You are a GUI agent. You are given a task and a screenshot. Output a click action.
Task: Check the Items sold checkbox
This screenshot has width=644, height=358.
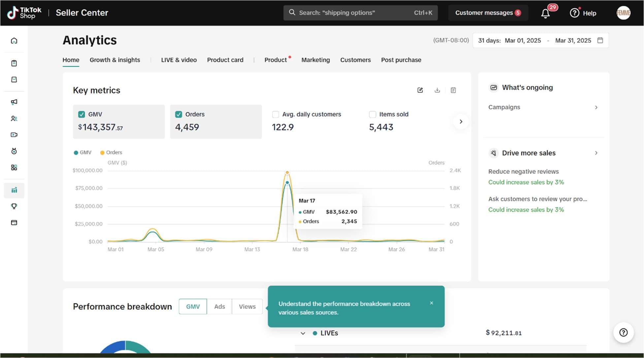(372, 114)
